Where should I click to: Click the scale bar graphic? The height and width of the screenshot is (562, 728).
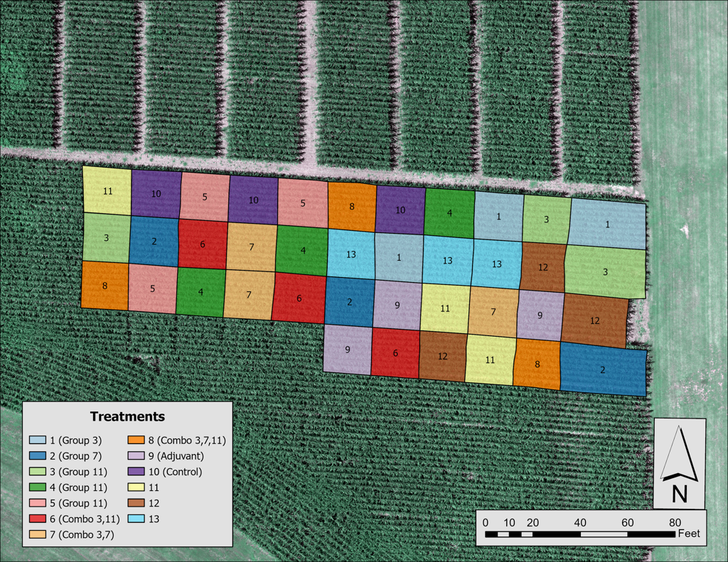(580, 534)
